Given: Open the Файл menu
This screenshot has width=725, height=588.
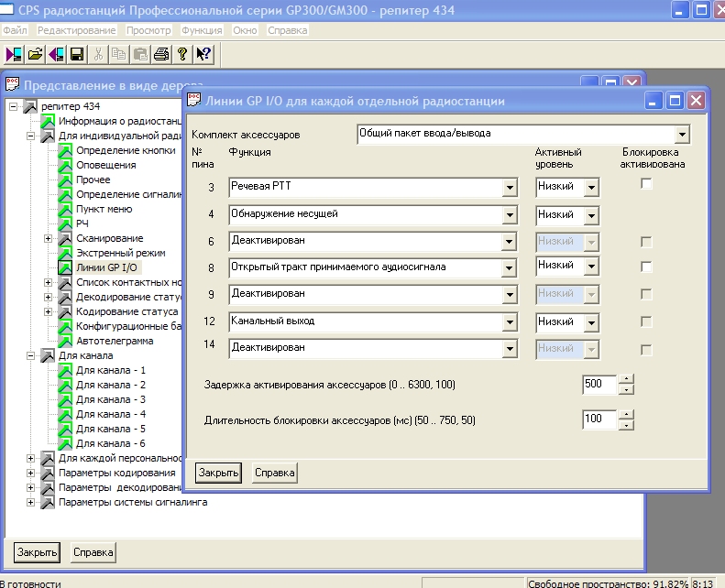Looking at the screenshot, I should click(x=15, y=30).
